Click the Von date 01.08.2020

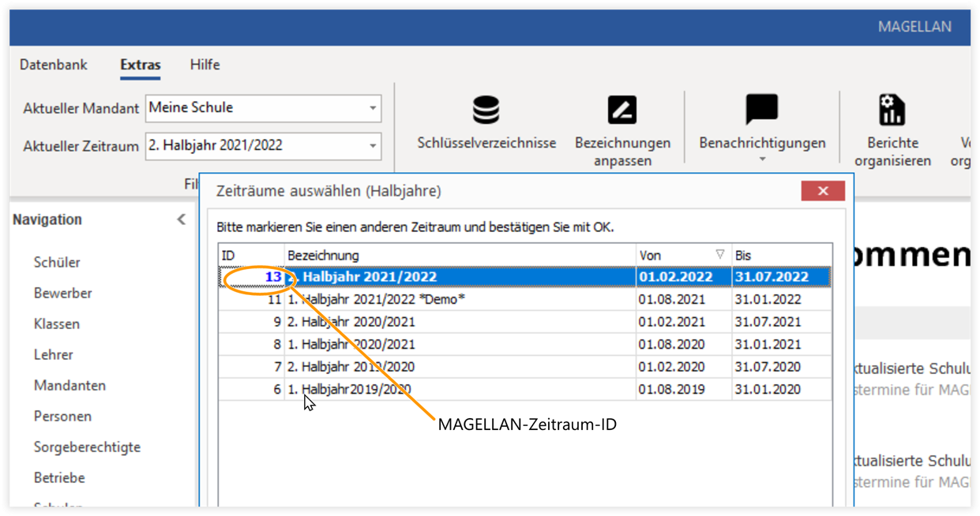pos(672,345)
